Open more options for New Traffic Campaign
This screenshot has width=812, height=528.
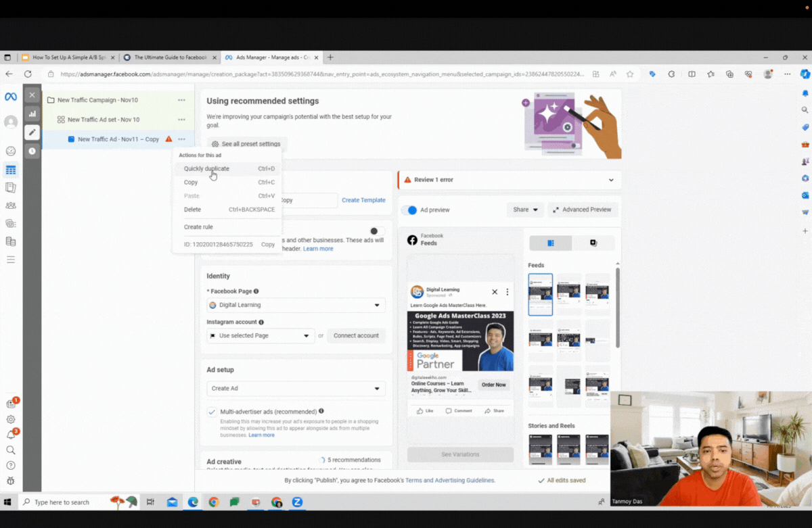(x=181, y=100)
